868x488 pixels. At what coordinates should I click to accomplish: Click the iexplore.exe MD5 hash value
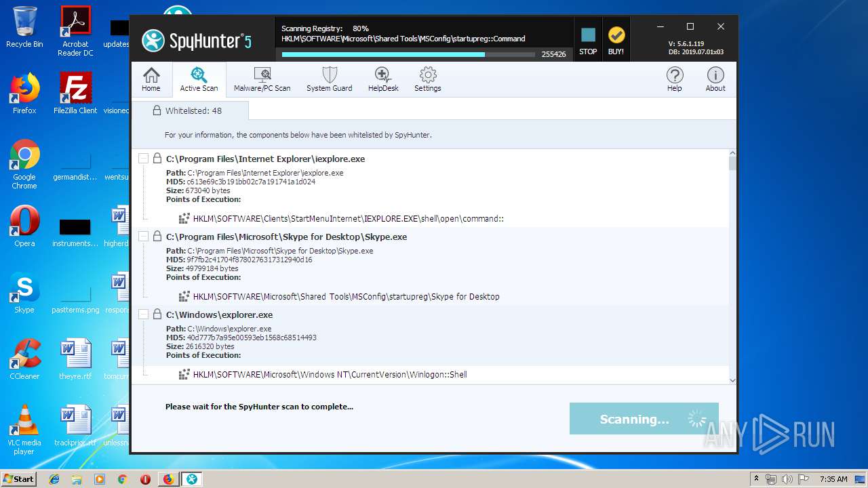coord(251,182)
